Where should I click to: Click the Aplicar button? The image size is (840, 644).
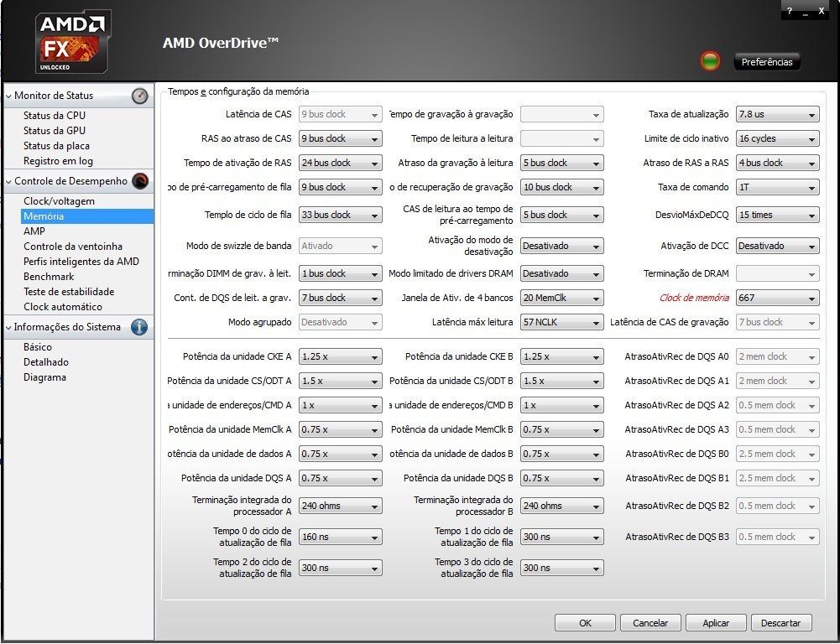pos(716,622)
